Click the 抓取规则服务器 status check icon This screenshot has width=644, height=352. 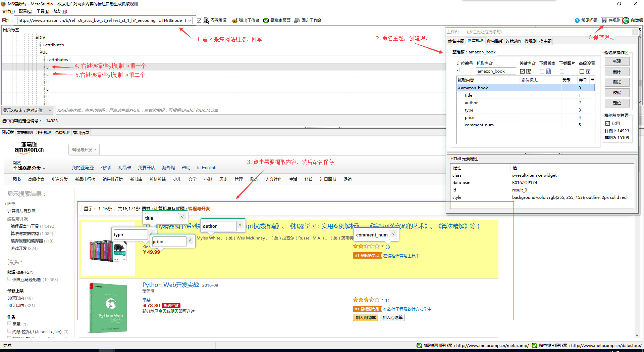(x=419, y=346)
